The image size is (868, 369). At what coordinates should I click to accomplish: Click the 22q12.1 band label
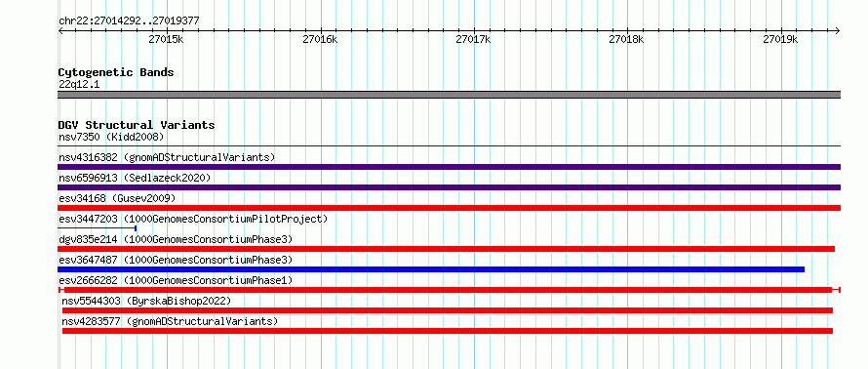point(79,85)
